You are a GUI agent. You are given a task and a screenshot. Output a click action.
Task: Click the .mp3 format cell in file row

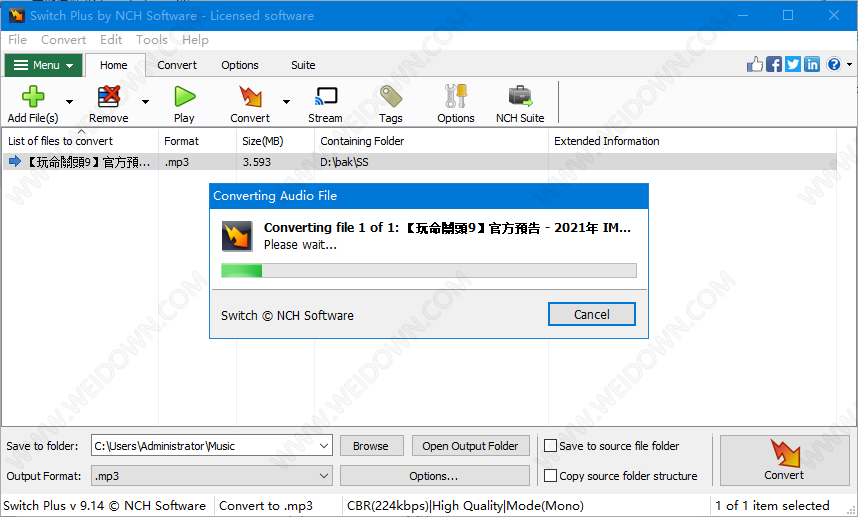coord(177,162)
